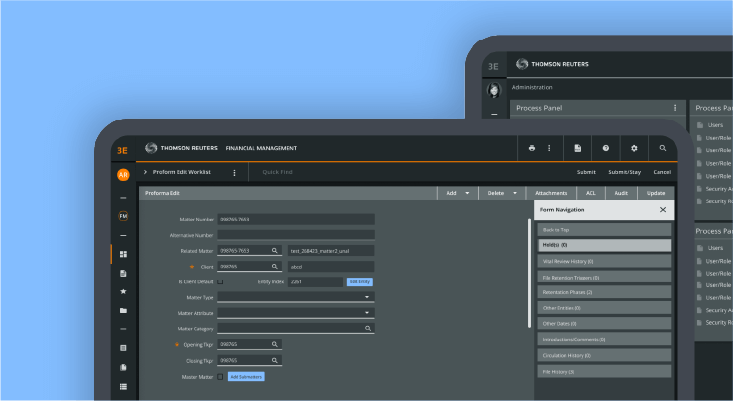This screenshot has width=733, height=401.
Task: Toggle the Is Client Default checkbox
Action: (220, 281)
